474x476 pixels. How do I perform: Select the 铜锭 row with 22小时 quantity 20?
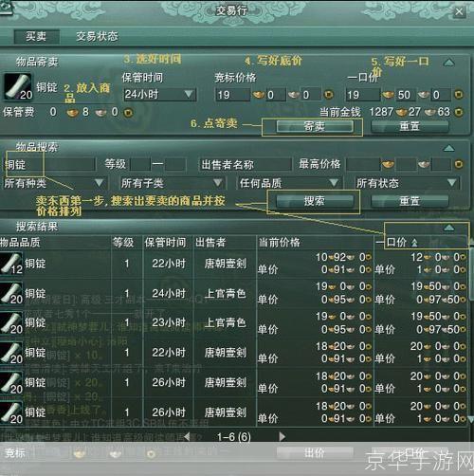pyautogui.click(x=233, y=353)
